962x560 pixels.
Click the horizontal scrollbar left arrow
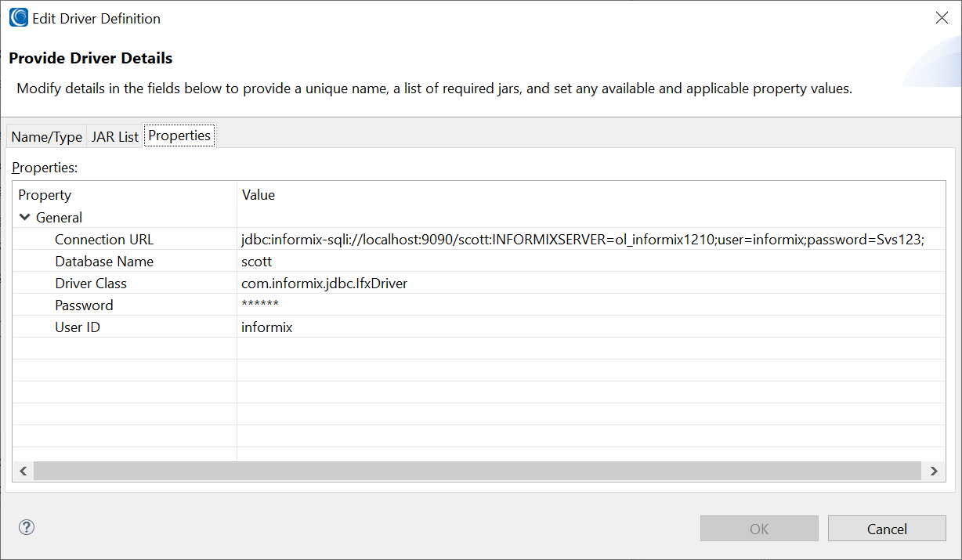[x=23, y=471]
